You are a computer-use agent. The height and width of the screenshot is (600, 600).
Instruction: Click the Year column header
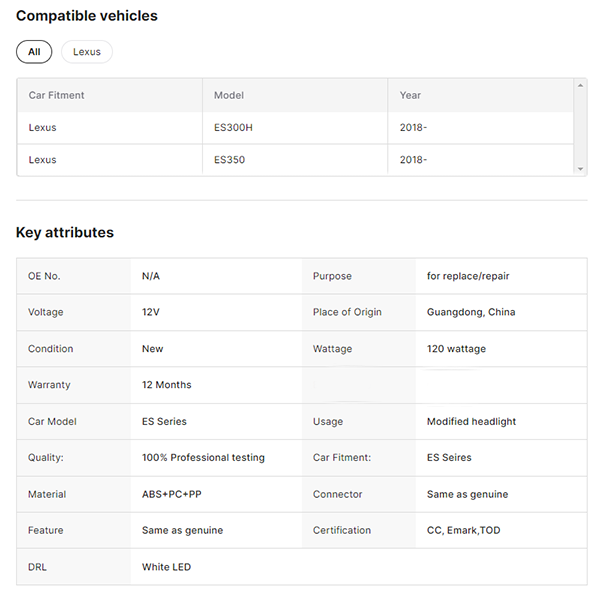pyautogui.click(x=410, y=95)
